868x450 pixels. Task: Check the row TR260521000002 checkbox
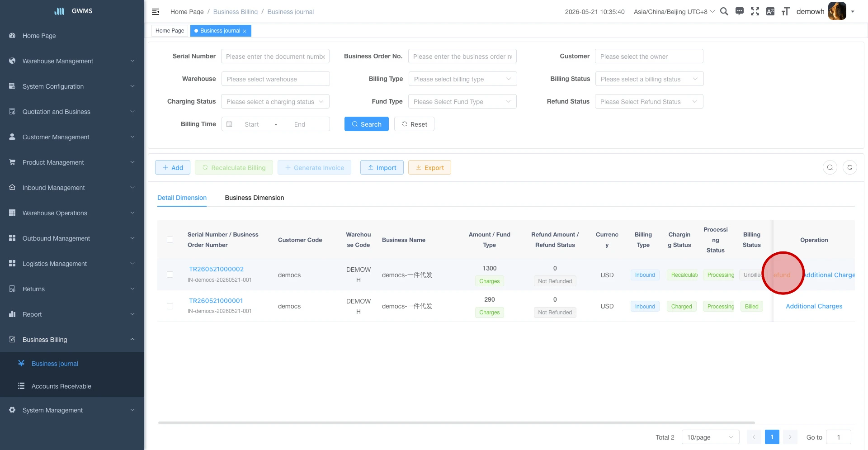pyautogui.click(x=170, y=275)
